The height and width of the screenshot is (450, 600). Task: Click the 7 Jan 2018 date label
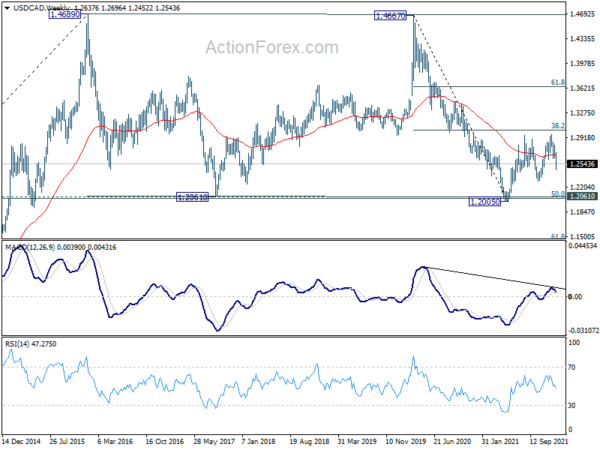pyautogui.click(x=258, y=441)
